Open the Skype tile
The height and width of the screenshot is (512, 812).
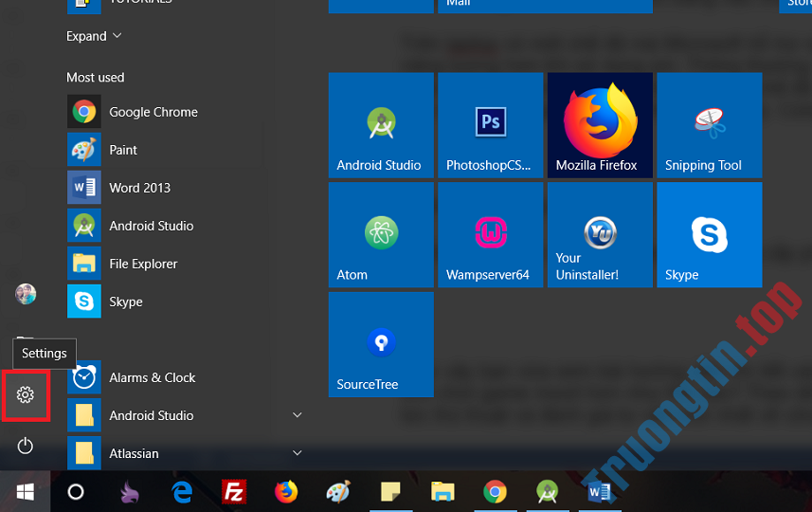709,235
